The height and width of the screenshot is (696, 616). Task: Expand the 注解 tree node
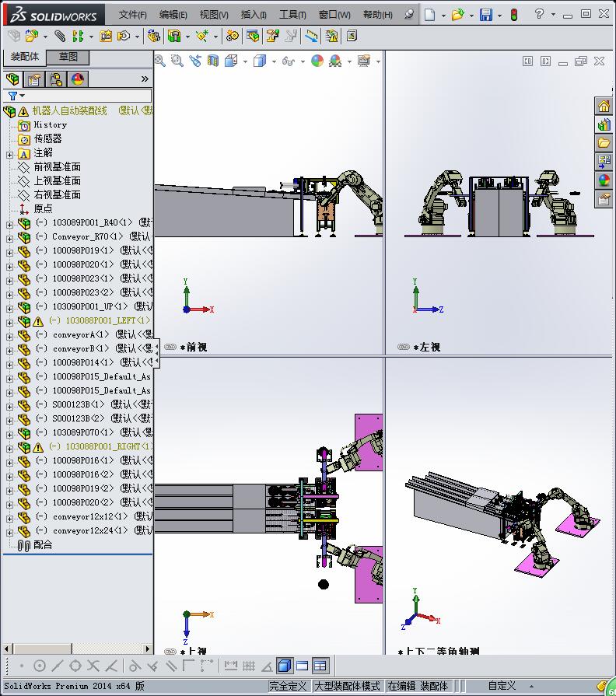click(x=10, y=155)
